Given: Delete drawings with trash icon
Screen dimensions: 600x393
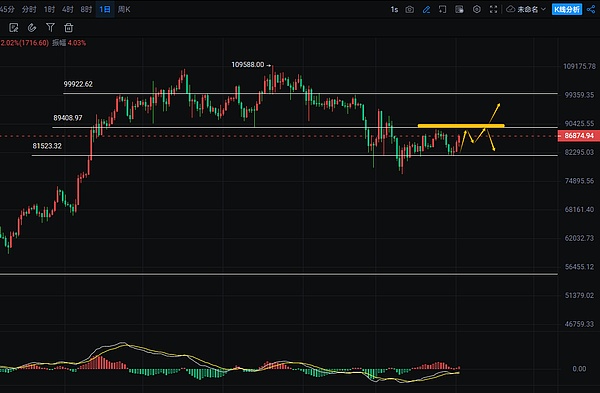Looking at the screenshot, I should (x=68, y=28).
